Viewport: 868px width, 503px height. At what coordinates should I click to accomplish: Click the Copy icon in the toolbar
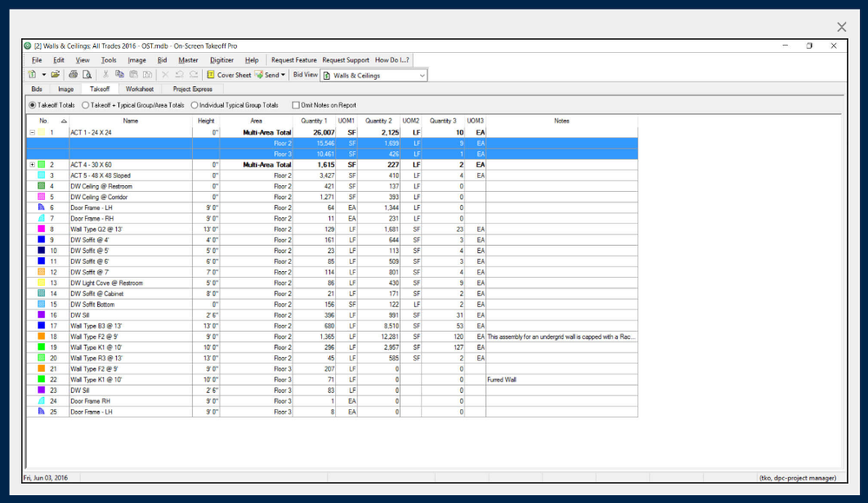pyautogui.click(x=120, y=75)
